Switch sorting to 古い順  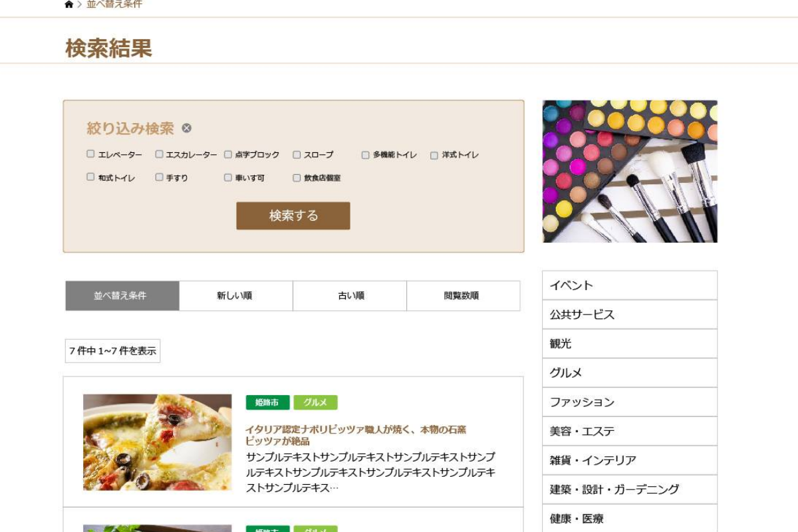click(x=350, y=296)
